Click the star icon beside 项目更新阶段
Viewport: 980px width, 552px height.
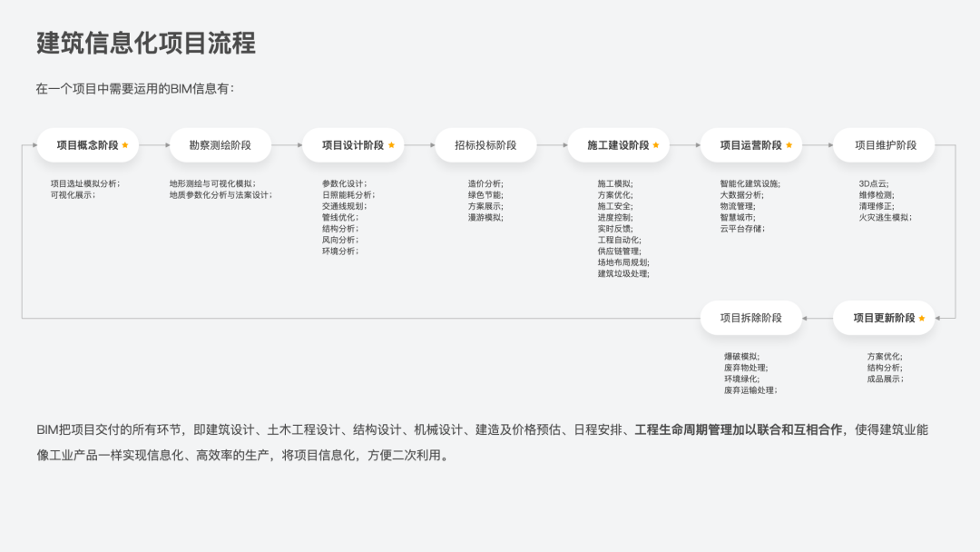[921, 318]
